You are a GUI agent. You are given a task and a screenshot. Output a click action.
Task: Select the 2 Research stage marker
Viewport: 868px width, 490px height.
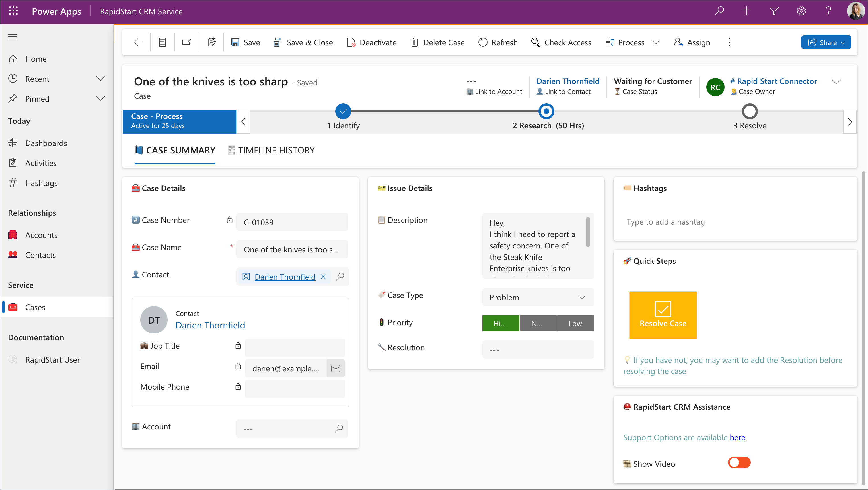(546, 111)
